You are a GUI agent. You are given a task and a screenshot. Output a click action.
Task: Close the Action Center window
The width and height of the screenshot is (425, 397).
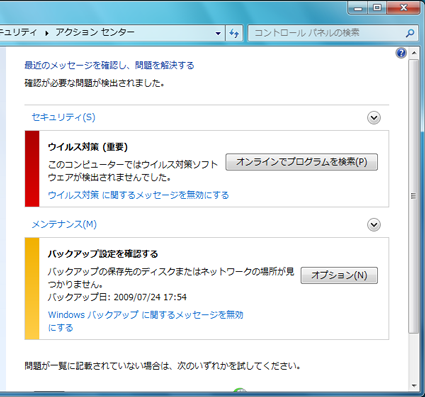403,8
